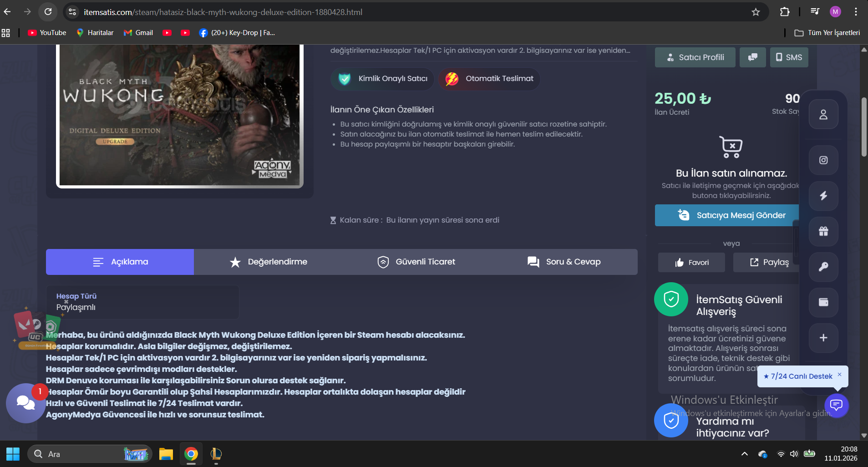
Task: Click the gift box icon in side panel
Action: tap(823, 231)
